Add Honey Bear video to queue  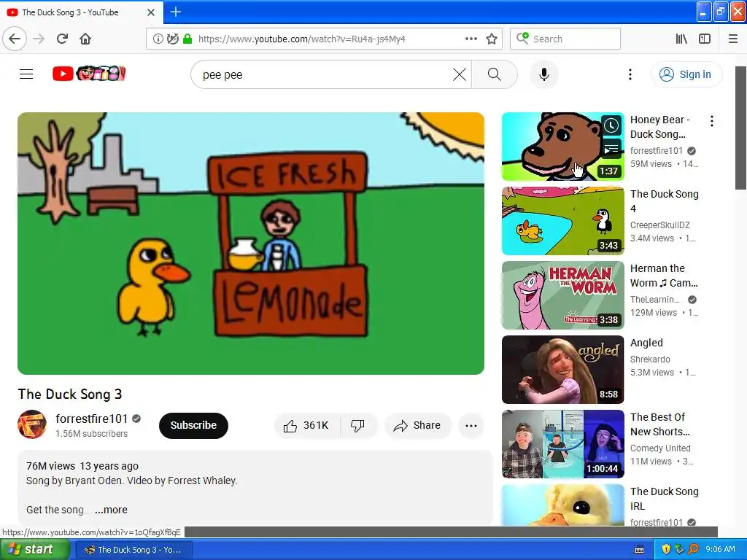(x=611, y=149)
